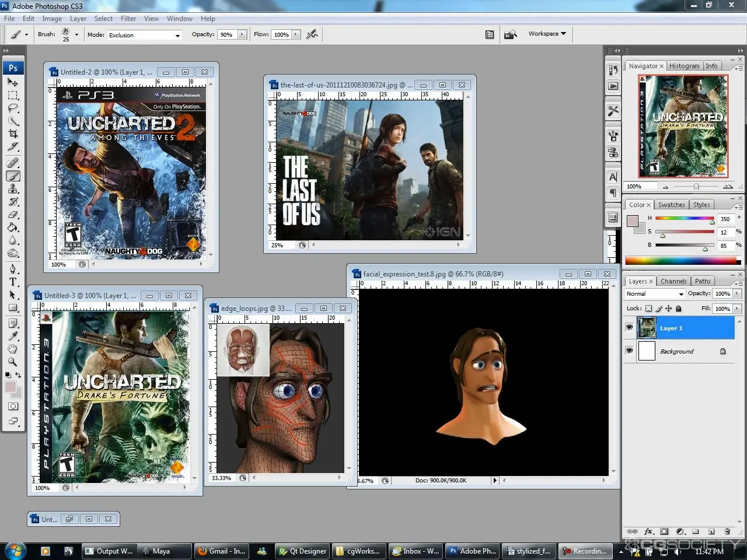Select the Zoom tool
Screen dimensions: 747x560
[x=13, y=362]
